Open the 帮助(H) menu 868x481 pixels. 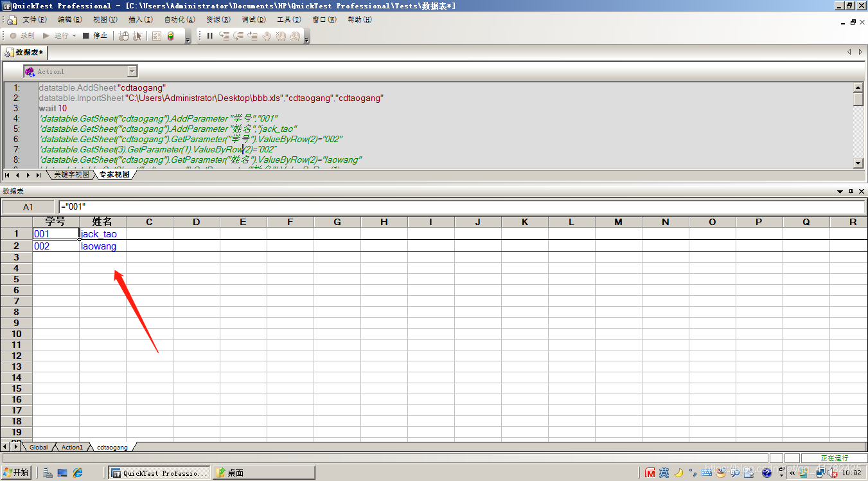point(360,20)
